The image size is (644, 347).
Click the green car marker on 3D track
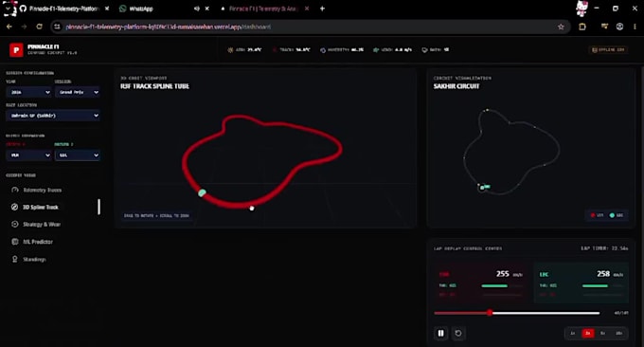pos(202,192)
